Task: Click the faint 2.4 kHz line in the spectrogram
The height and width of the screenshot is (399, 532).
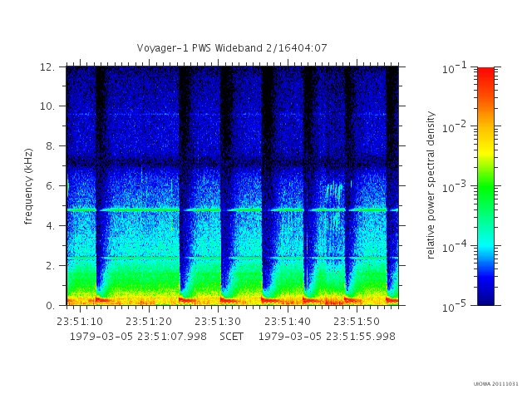Action: [232, 259]
